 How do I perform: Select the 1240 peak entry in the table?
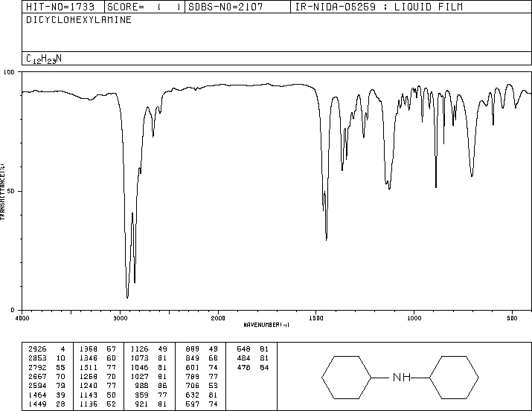(97, 386)
